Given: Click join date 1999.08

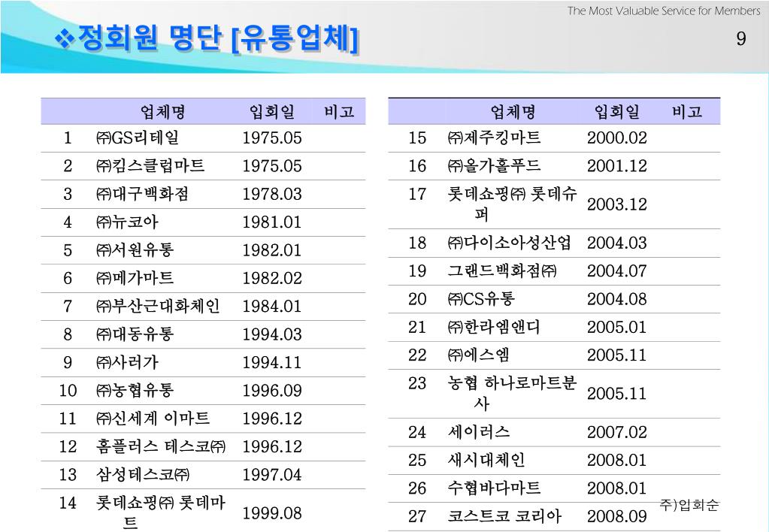Looking at the screenshot, I should point(272,513).
